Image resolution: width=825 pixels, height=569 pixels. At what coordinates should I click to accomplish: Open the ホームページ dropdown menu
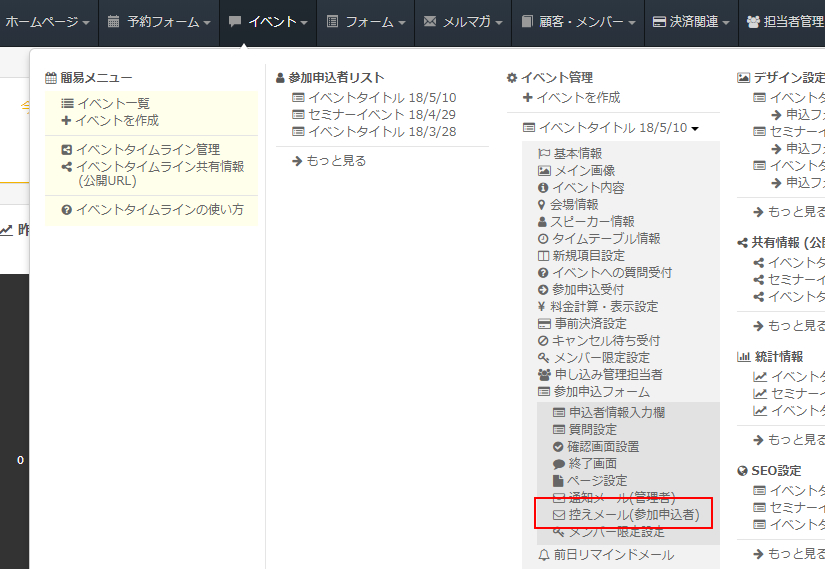point(47,21)
